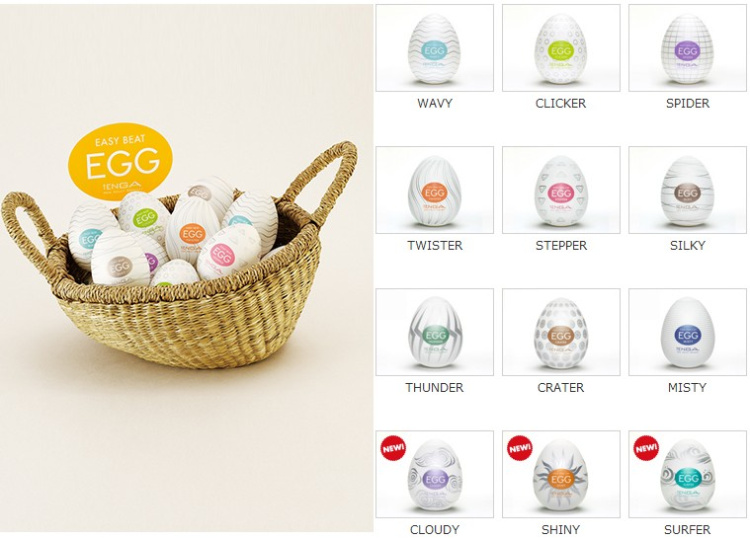Click the THUNDER text label
Screen dimensions: 750x539
coord(434,387)
